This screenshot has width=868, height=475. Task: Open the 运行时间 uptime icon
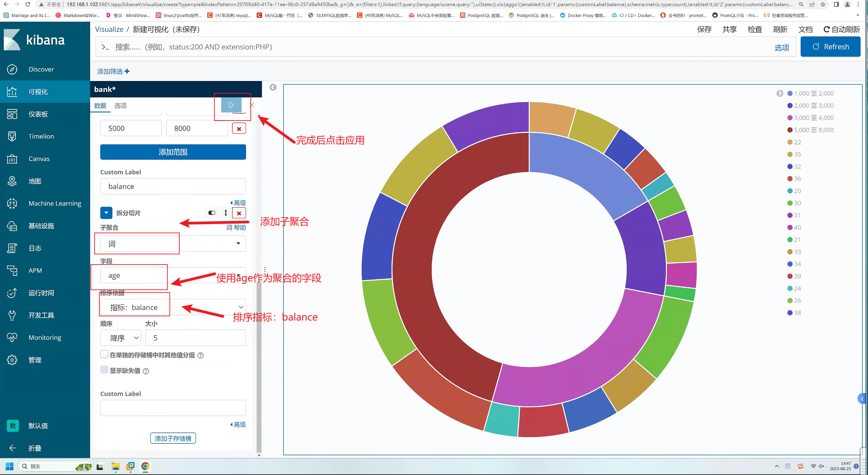pos(12,293)
